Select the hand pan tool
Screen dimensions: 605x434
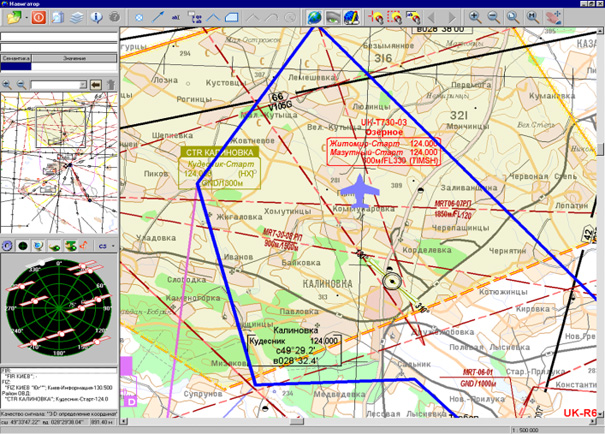click(553, 17)
